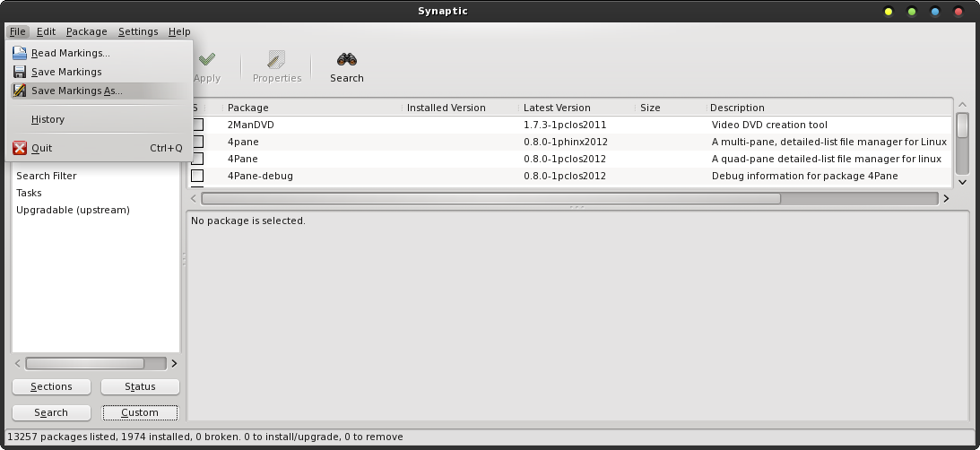Viewport: 980px width, 450px height.
Task: Click the Custom filter button
Action: (x=140, y=412)
